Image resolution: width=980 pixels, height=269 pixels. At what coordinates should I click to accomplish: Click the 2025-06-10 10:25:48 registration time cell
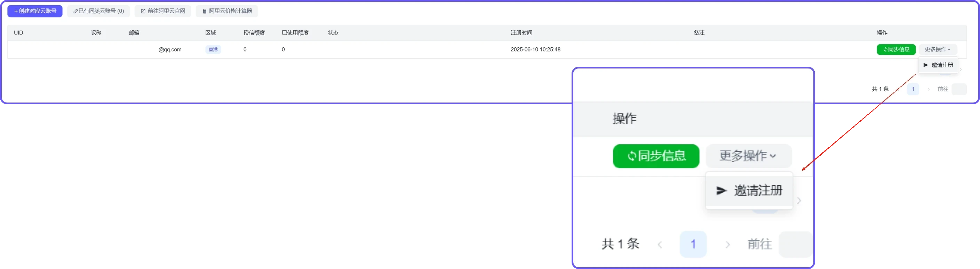pos(535,49)
